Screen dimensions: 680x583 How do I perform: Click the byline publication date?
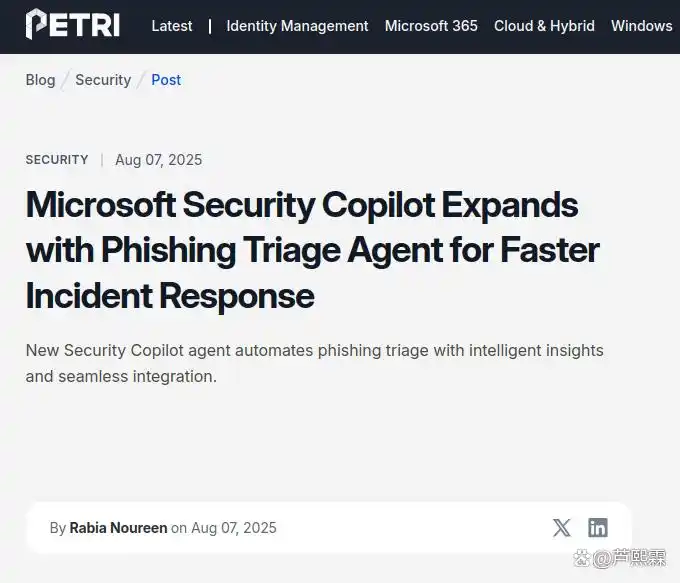234,528
